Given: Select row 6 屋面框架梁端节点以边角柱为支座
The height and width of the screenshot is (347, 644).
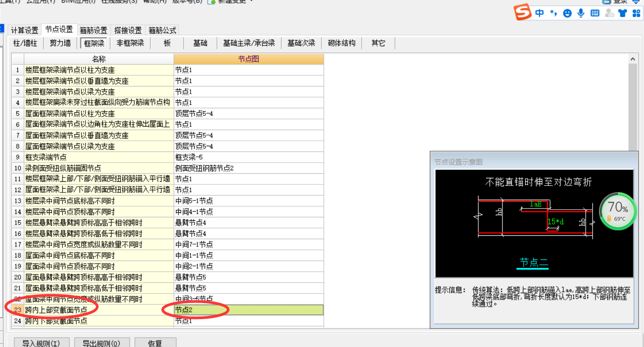Looking at the screenshot, I should coord(99,124).
